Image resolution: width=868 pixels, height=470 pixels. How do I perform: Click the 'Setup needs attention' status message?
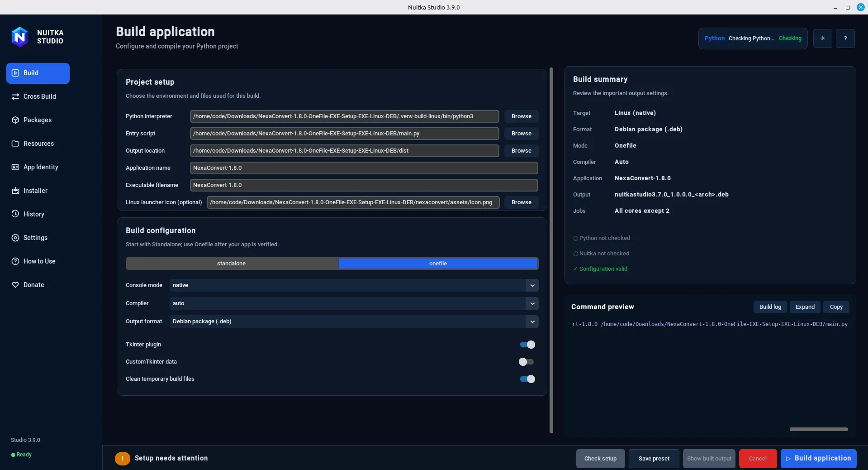click(x=171, y=458)
